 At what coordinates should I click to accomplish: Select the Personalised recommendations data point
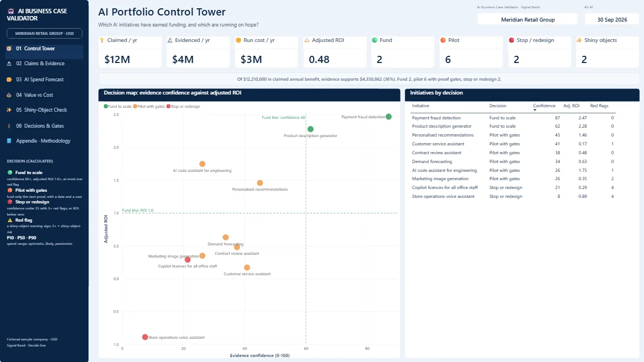coord(259,183)
